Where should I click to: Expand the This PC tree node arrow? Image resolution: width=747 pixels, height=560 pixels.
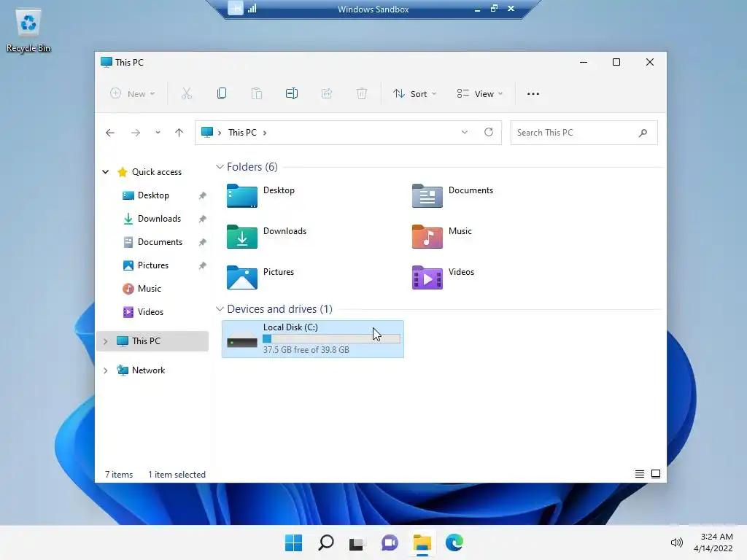click(105, 341)
